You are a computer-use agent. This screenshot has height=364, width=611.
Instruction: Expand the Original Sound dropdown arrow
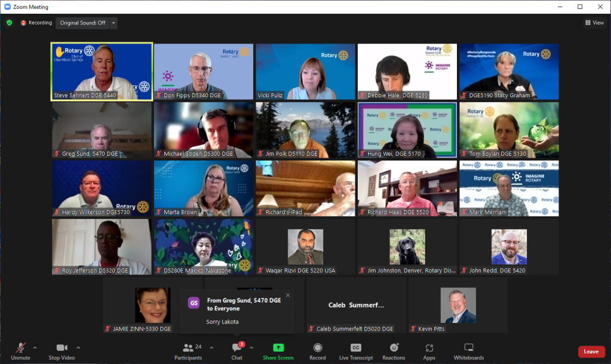coord(113,23)
